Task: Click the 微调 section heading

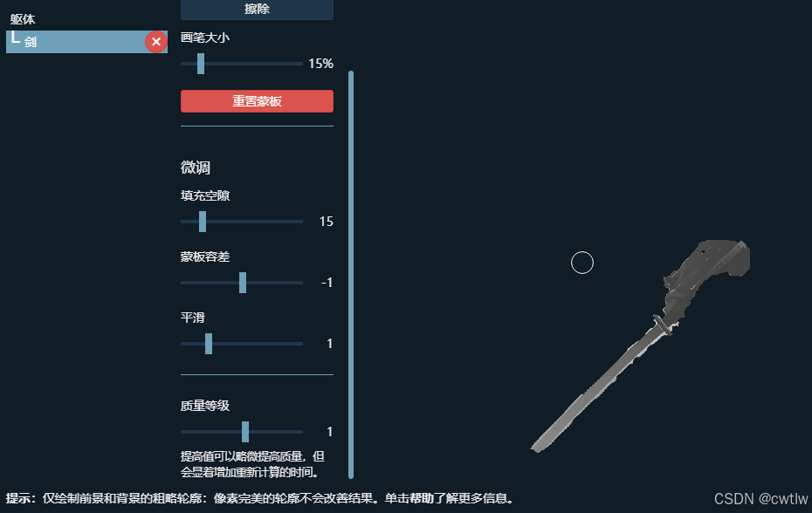Action: click(x=196, y=168)
